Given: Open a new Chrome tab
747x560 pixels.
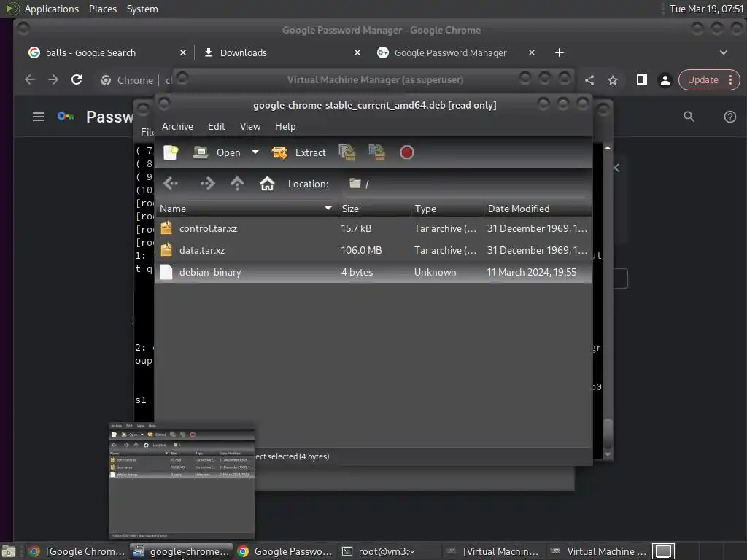Looking at the screenshot, I should click(560, 52).
